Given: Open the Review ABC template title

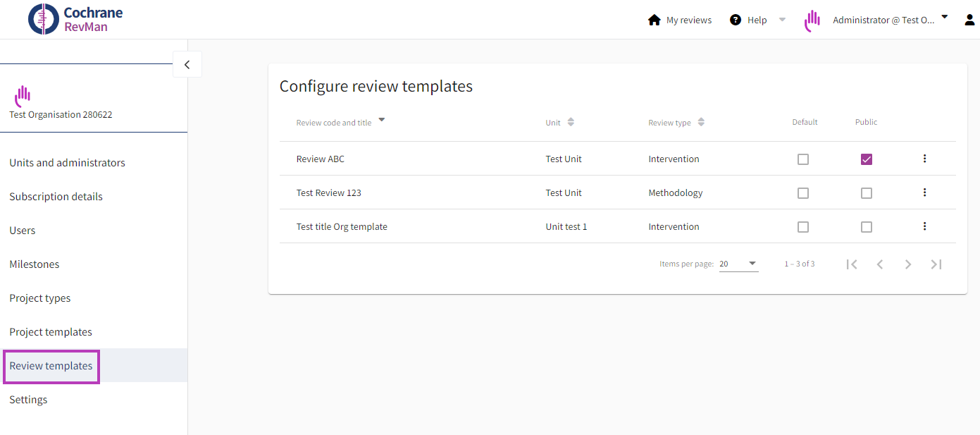Looking at the screenshot, I should pos(321,159).
